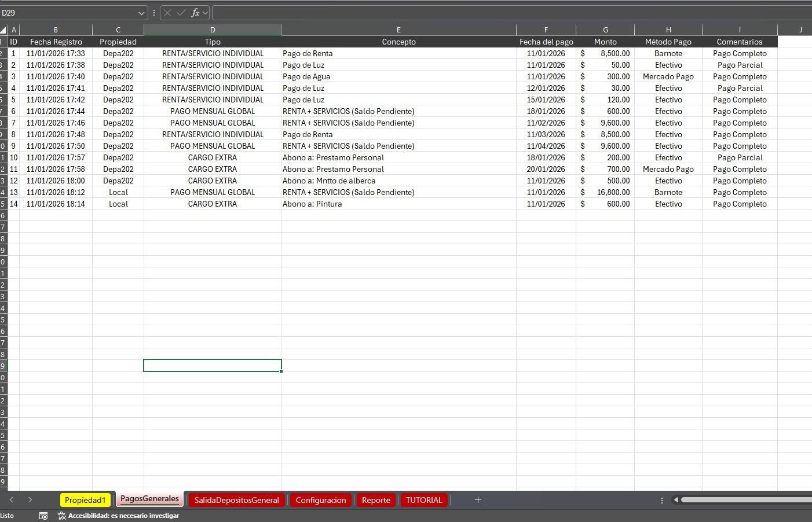Open the TUTORIAL sheet tab
Image resolution: width=812 pixels, height=522 pixels.
click(x=424, y=499)
